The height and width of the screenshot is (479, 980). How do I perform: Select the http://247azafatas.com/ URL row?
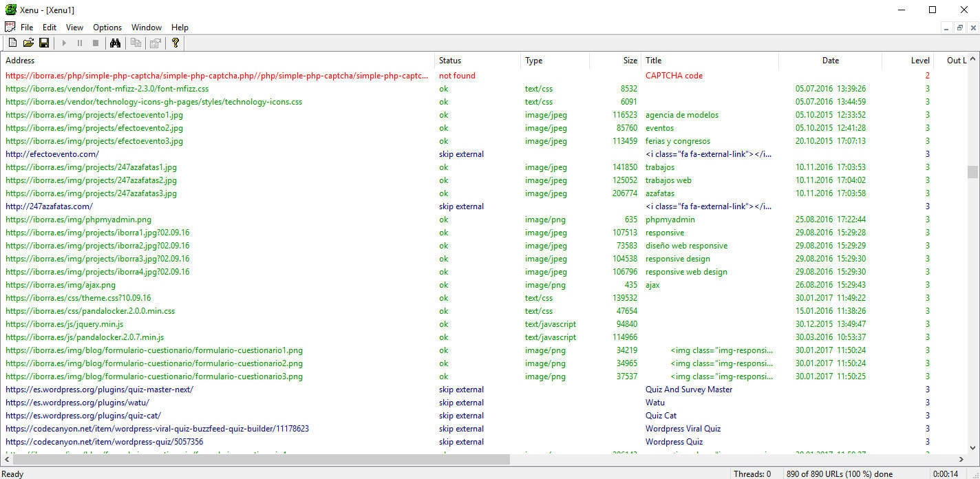(49, 206)
